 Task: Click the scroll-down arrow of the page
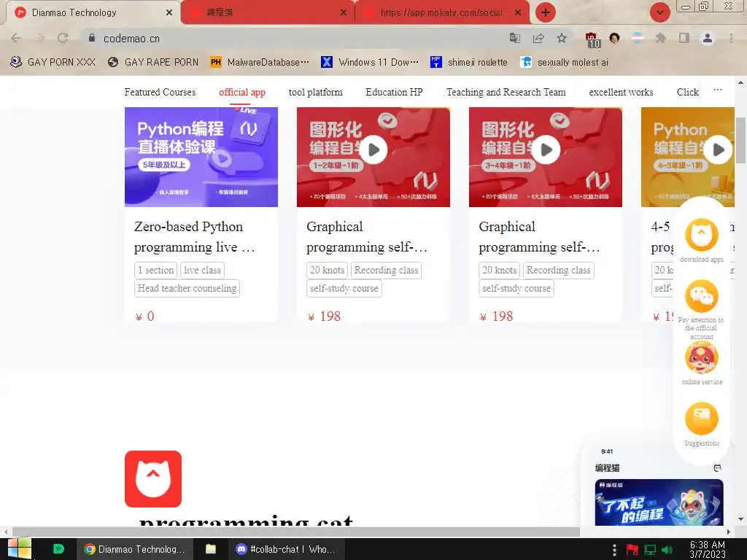click(740, 519)
